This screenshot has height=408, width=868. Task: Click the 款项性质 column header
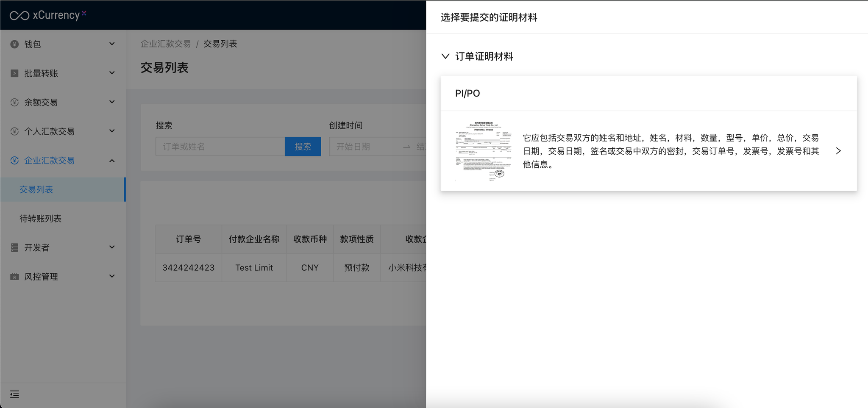pos(357,239)
